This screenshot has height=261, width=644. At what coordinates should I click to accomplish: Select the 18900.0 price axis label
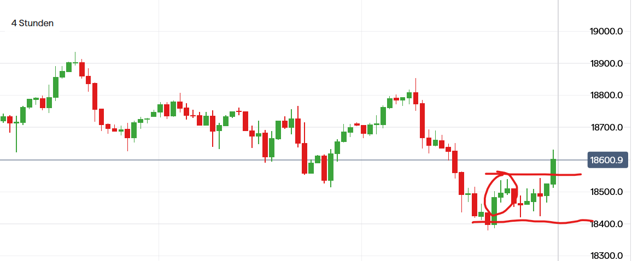tap(607, 64)
